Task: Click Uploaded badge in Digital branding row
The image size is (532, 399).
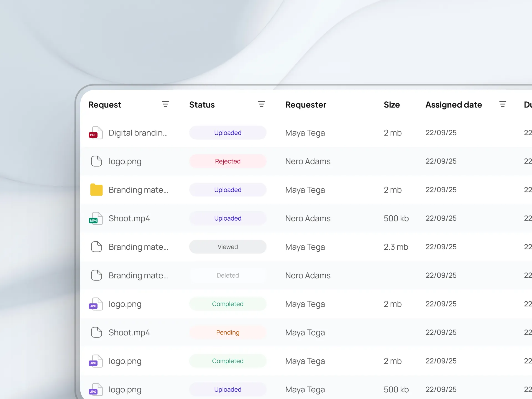Action: pos(228,133)
